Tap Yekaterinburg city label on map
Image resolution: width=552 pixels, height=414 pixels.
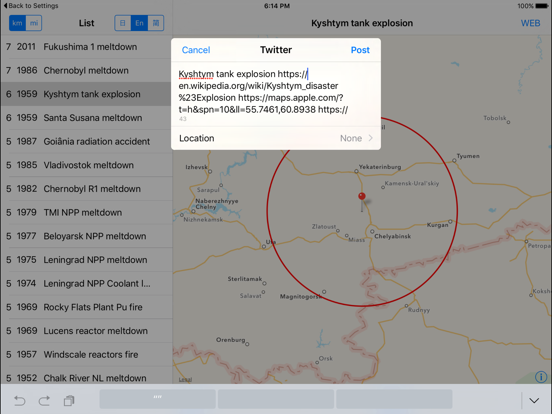pos(380,167)
